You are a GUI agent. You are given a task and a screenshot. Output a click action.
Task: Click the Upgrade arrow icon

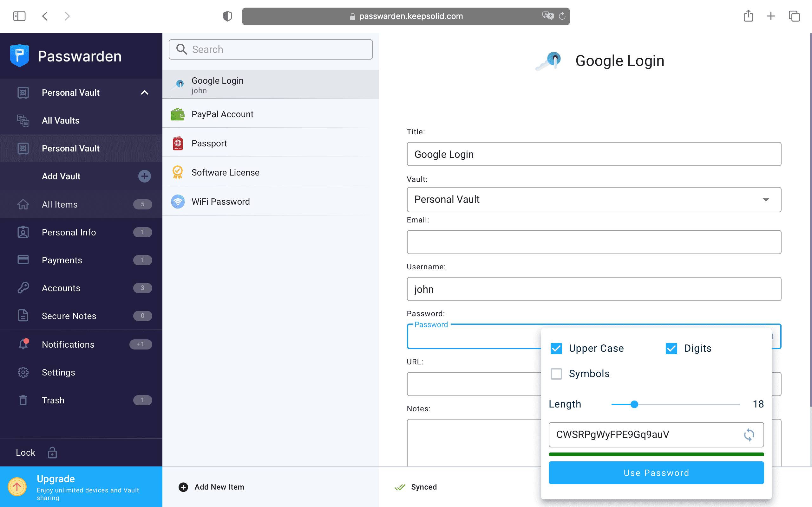[x=17, y=486]
